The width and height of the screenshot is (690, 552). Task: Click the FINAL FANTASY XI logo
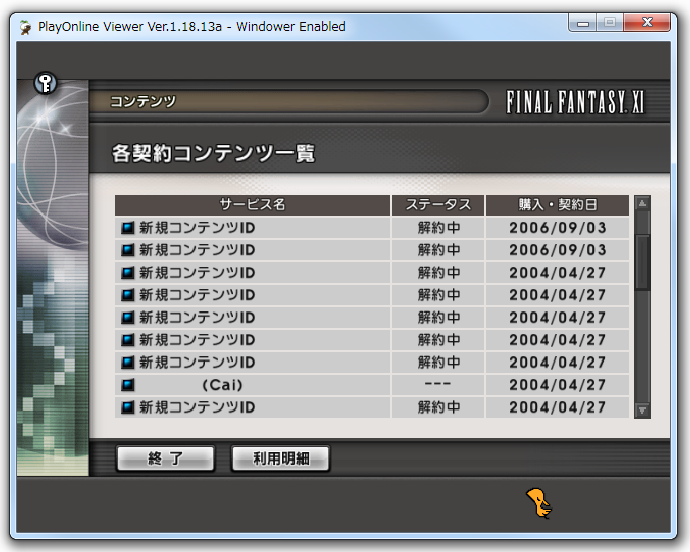click(575, 102)
